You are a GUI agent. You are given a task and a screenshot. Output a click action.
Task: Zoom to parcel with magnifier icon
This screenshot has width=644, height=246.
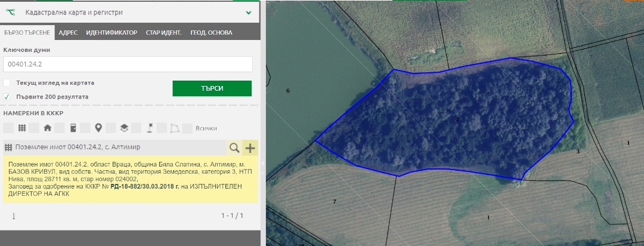tap(234, 147)
